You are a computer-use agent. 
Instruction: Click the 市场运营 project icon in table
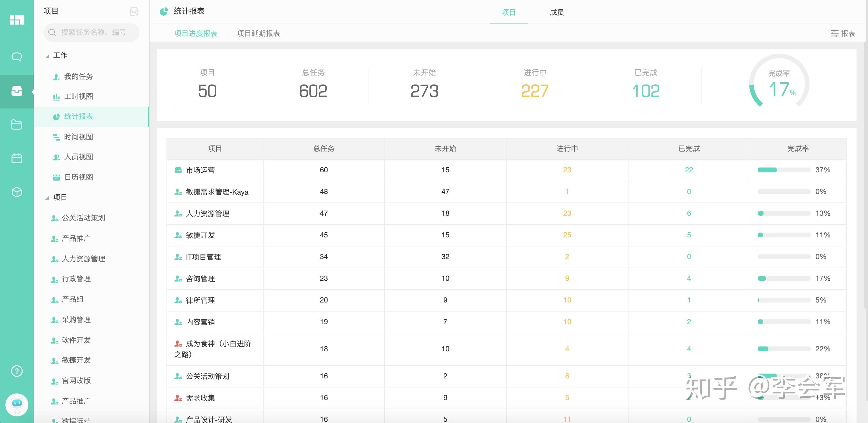[x=178, y=170]
